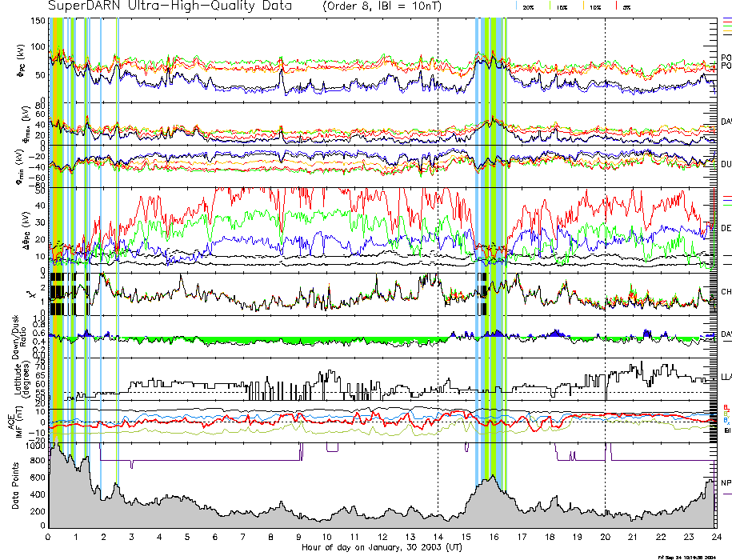Click the 'SuperDARN Ultra-High-Quality Data' title
Image resolution: width=732 pixels, height=560 pixels.
[170, 6]
